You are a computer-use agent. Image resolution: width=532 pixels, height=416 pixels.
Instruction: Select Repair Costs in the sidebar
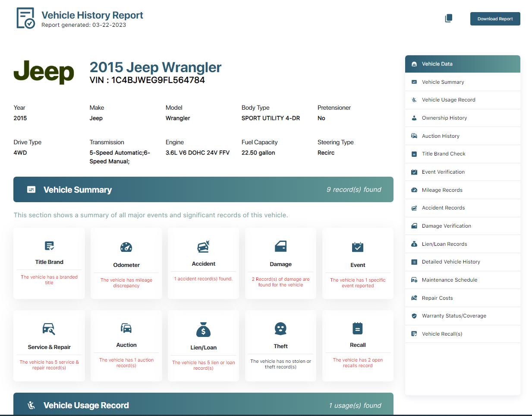click(x=463, y=298)
